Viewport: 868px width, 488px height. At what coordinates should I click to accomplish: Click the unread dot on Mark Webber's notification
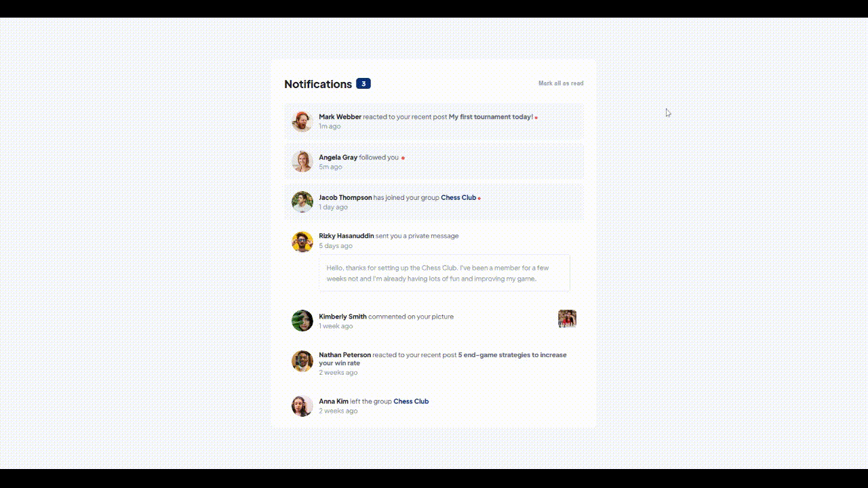point(536,117)
